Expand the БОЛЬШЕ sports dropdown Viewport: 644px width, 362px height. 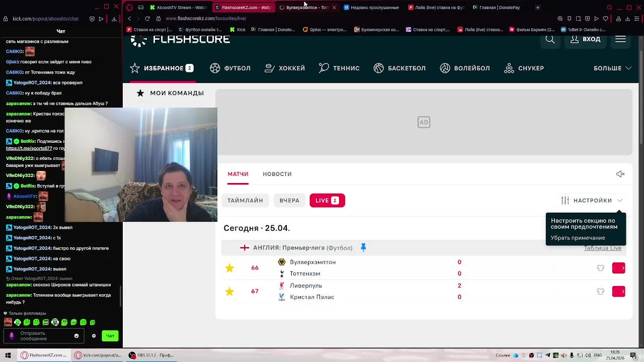tap(612, 68)
